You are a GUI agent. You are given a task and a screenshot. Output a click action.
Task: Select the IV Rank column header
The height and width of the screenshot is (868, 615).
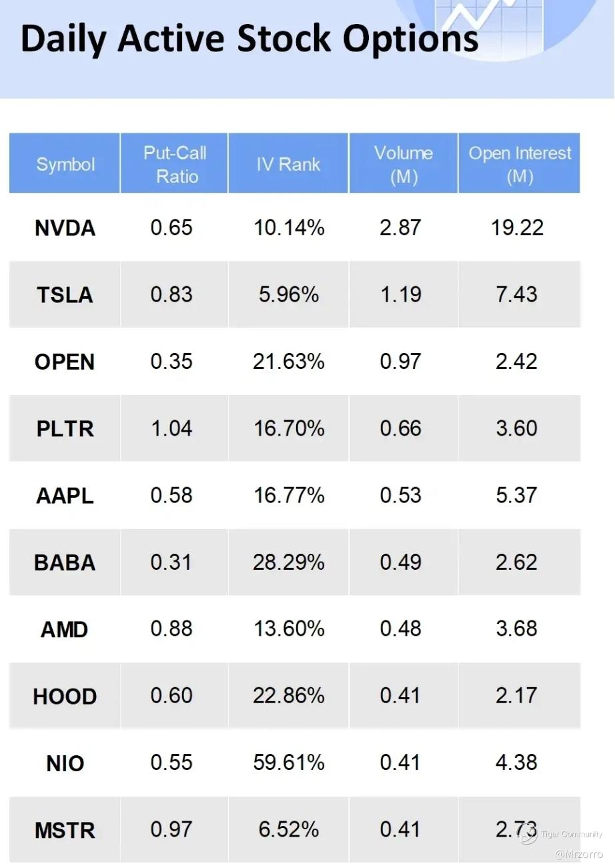coord(288,164)
